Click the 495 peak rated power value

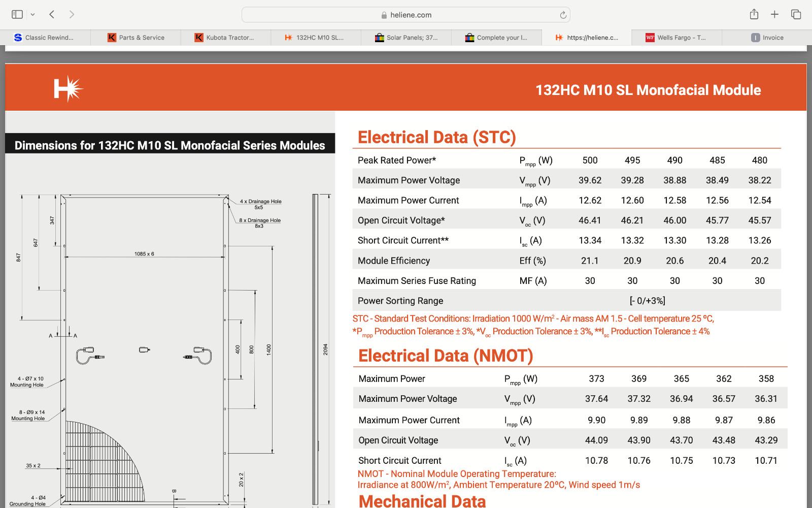tap(632, 161)
